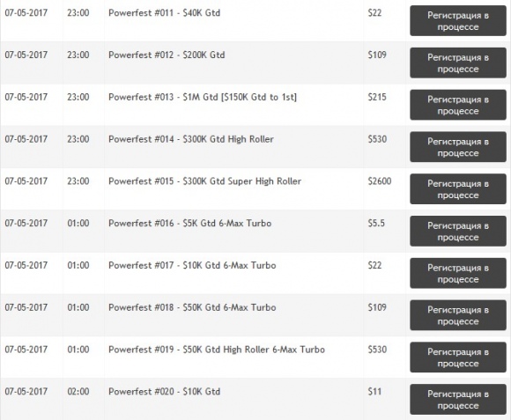Register for Powerfest #018 $50K Gtd
The width and height of the screenshot is (511, 420).
pyautogui.click(x=458, y=315)
